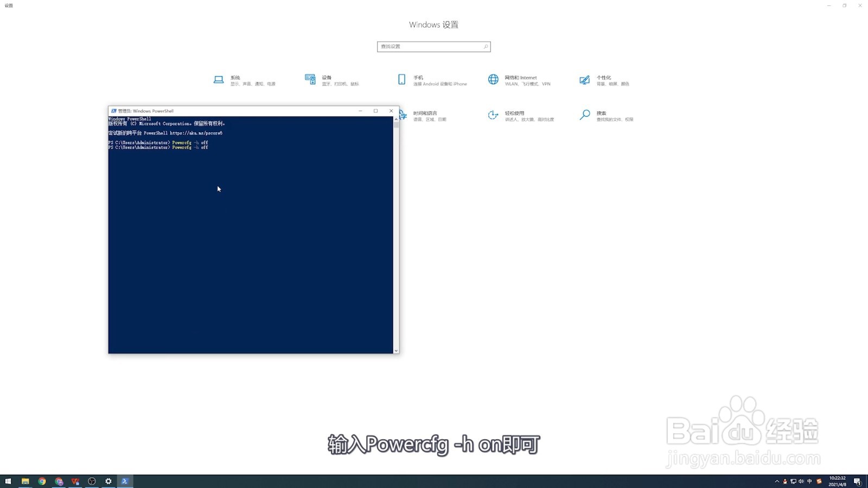The height and width of the screenshot is (488, 868).
Task: Click the aka.ms/pscore6 URL text in PowerShell
Action: click(x=196, y=133)
